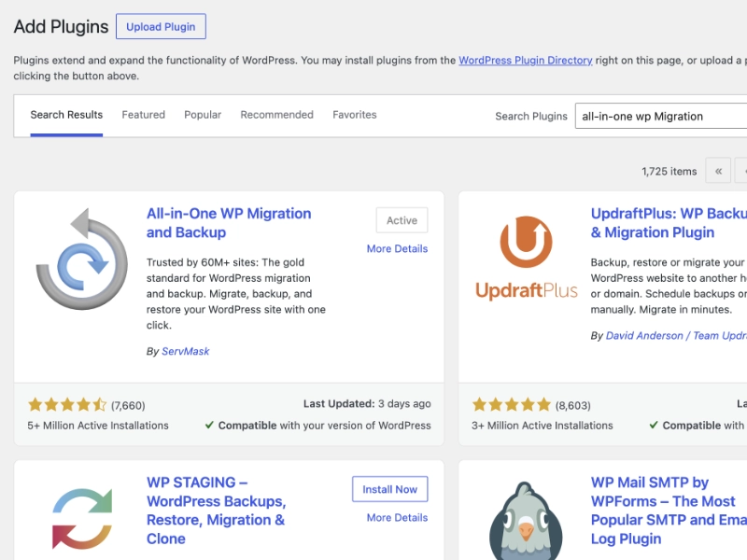Open the Favorites tab
The height and width of the screenshot is (560, 747).
pyautogui.click(x=355, y=115)
